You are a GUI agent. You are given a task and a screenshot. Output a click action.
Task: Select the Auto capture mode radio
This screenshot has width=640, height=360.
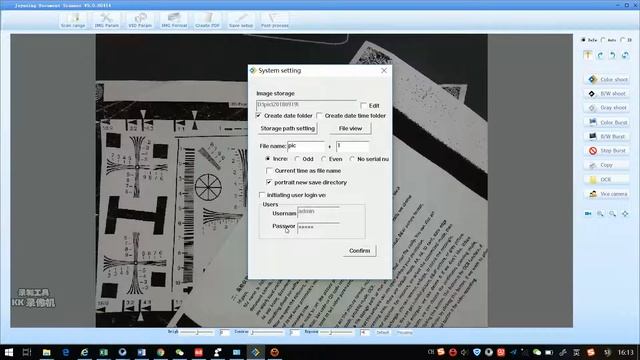click(x=603, y=40)
